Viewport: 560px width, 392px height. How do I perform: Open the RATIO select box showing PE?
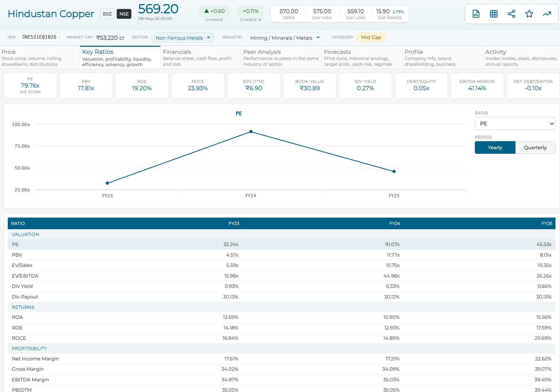coord(515,123)
